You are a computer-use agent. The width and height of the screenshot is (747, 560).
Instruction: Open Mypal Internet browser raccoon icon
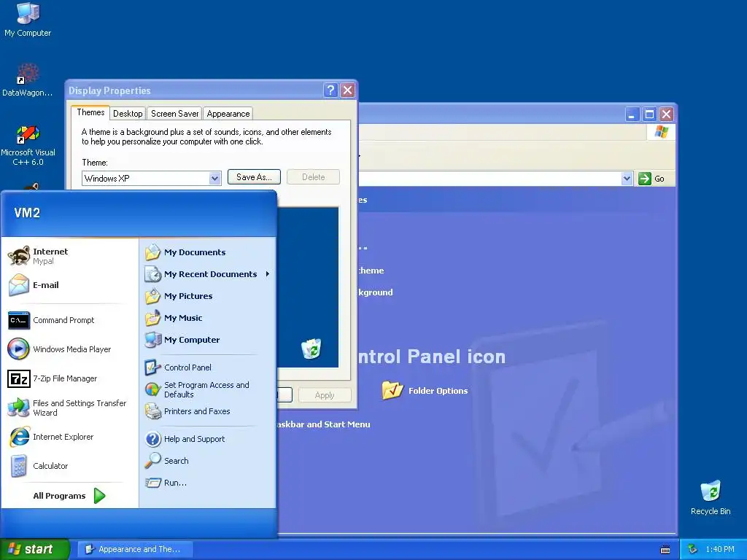pyautogui.click(x=19, y=256)
